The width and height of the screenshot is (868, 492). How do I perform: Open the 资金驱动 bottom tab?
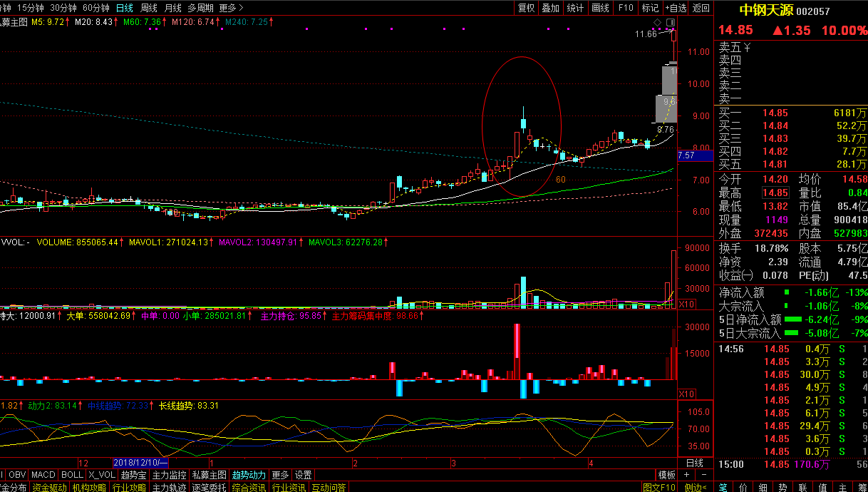pos(50,488)
